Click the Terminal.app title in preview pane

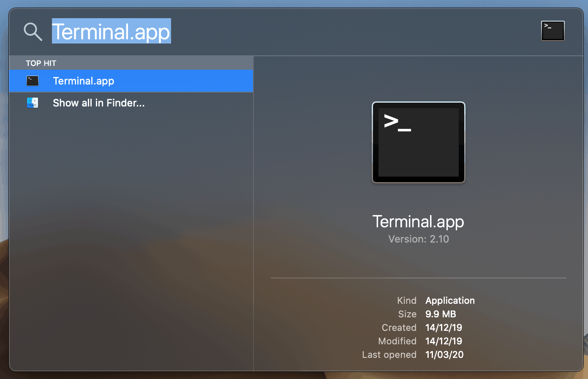pyautogui.click(x=418, y=221)
